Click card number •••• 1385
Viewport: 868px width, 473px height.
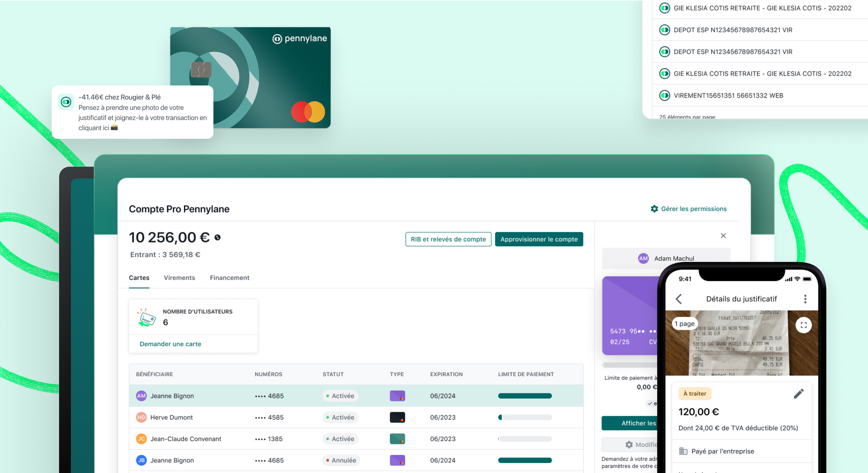268,439
